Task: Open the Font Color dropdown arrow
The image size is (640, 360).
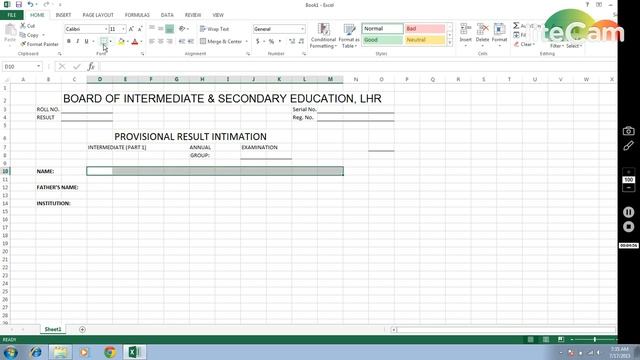Action: [141, 41]
